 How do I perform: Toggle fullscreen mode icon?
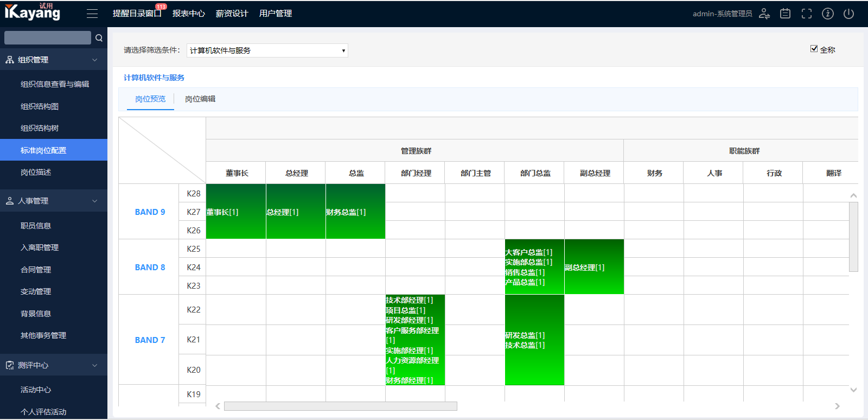tap(807, 14)
